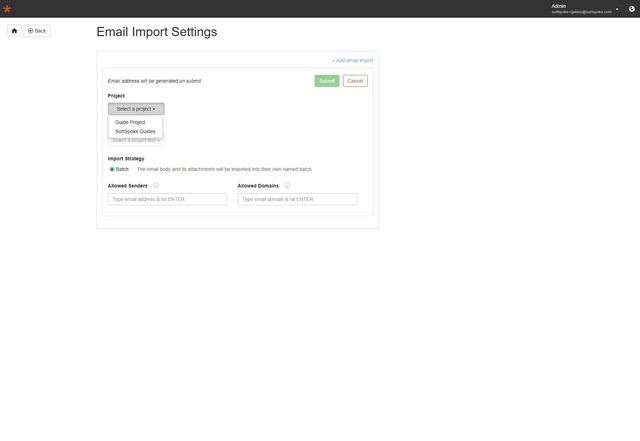
Task: Click the Add email import link
Action: coord(353,60)
